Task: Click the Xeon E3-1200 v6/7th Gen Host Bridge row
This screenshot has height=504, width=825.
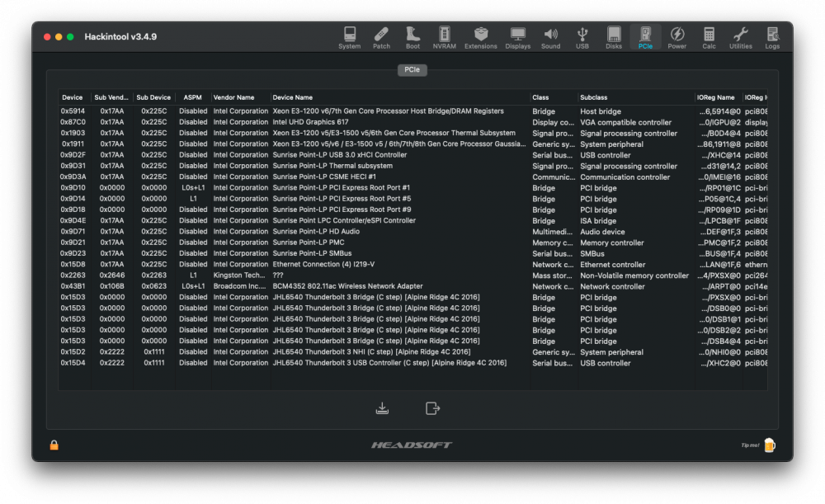Action: (413, 111)
